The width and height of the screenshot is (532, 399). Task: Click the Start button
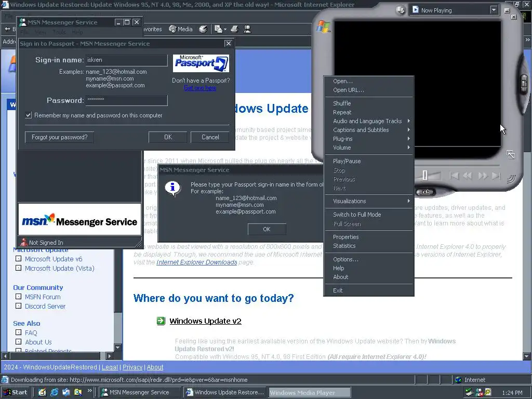16,392
